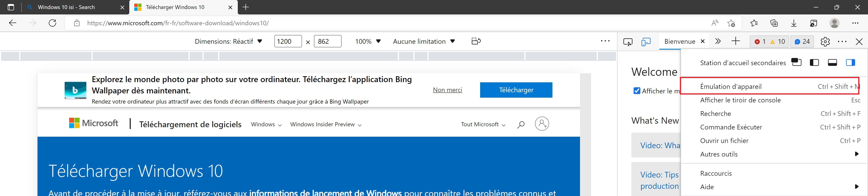Image resolution: width=868 pixels, height=196 pixels.
Task: Expand Windows Insider Preview menu
Action: [326, 125]
